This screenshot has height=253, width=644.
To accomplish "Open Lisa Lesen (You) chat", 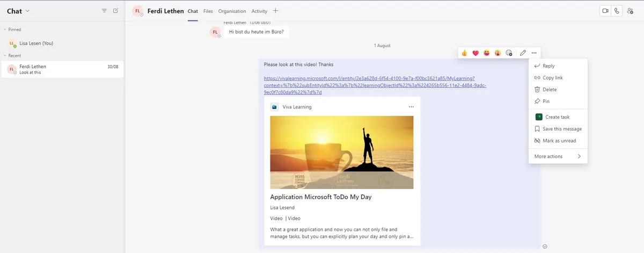I will [x=62, y=43].
